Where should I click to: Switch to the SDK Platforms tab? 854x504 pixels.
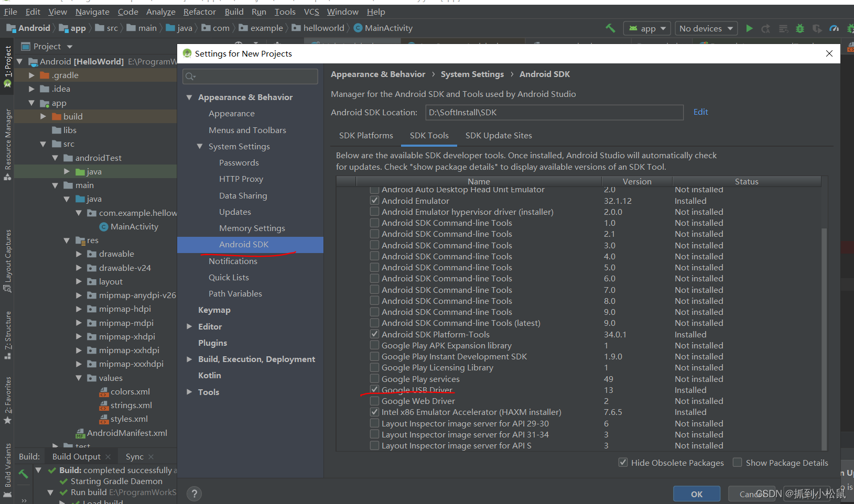(x=366, y=135)
